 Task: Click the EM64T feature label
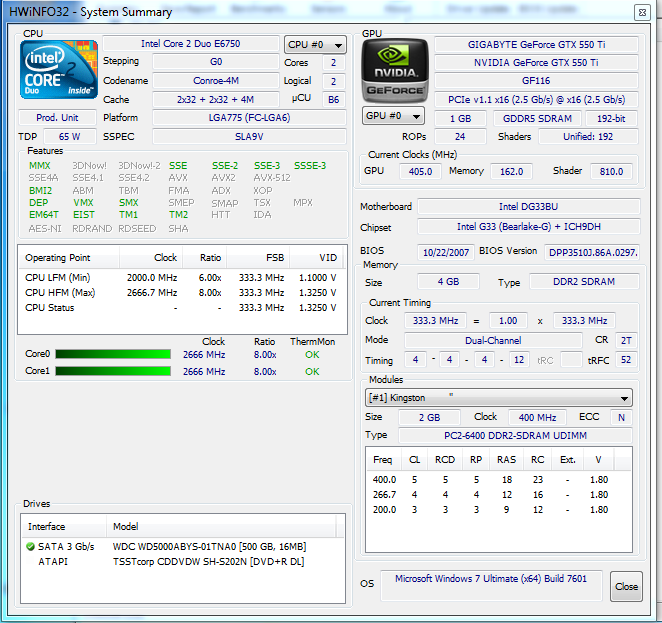(44, 215)
